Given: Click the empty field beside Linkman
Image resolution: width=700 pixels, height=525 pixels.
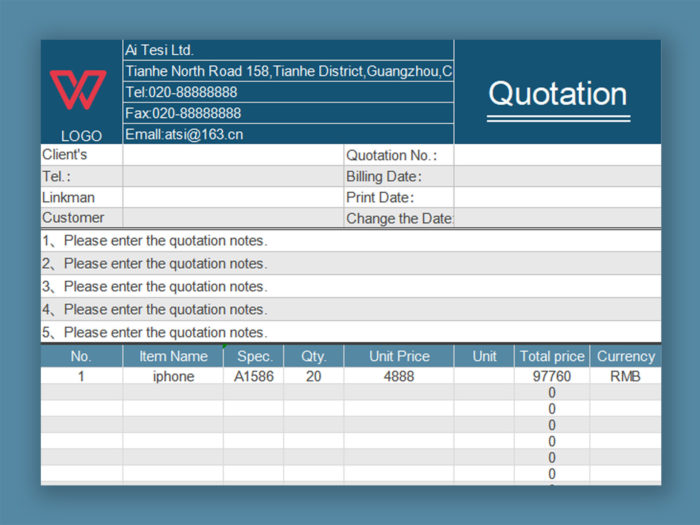Looking at the screenshot, I should point(232,197).
